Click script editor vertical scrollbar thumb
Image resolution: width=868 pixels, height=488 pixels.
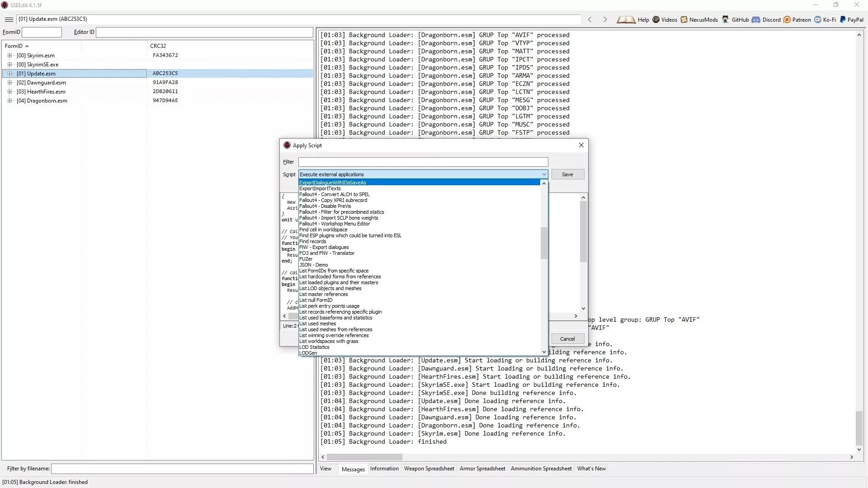point(583,231)
